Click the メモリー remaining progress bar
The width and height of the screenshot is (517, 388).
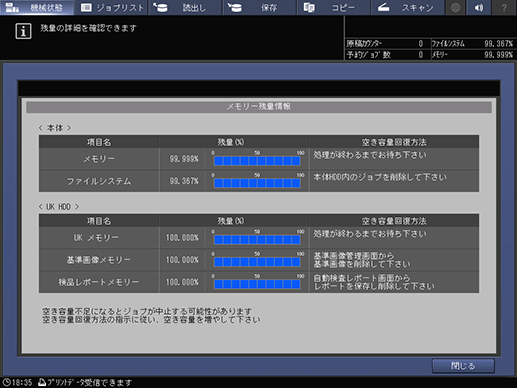point(257,161)
